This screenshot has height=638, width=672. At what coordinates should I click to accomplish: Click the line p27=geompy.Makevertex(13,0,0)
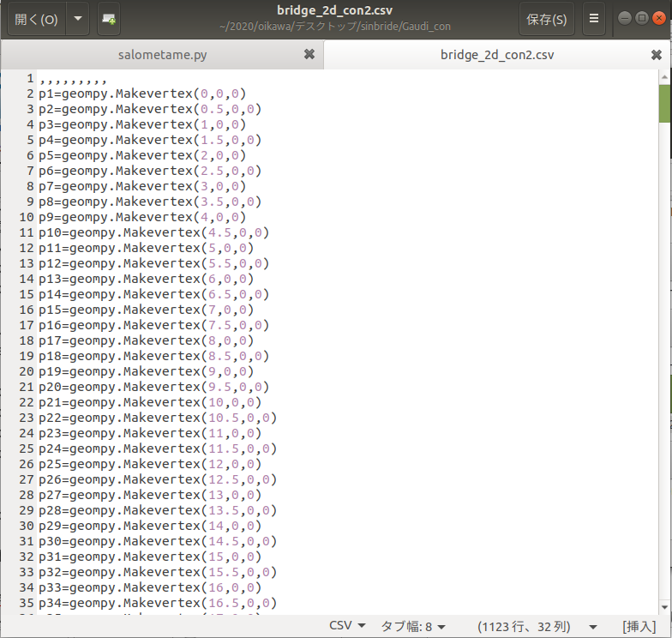coord(150,495)
